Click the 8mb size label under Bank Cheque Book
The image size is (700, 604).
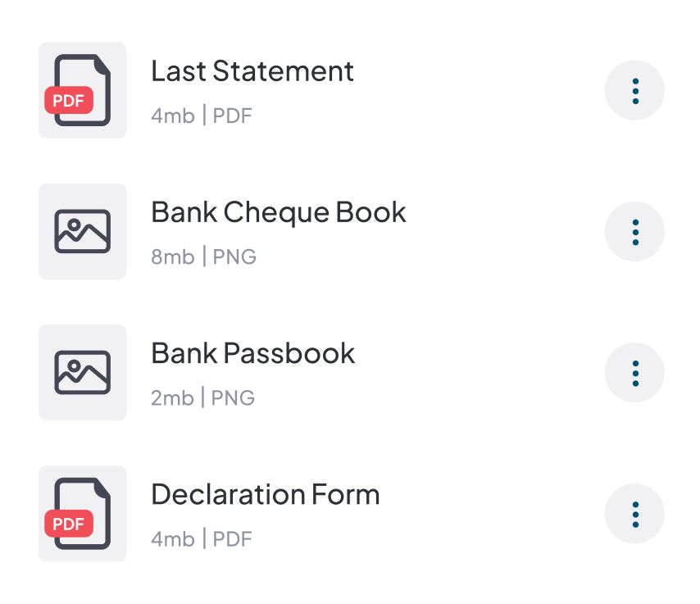172,257
